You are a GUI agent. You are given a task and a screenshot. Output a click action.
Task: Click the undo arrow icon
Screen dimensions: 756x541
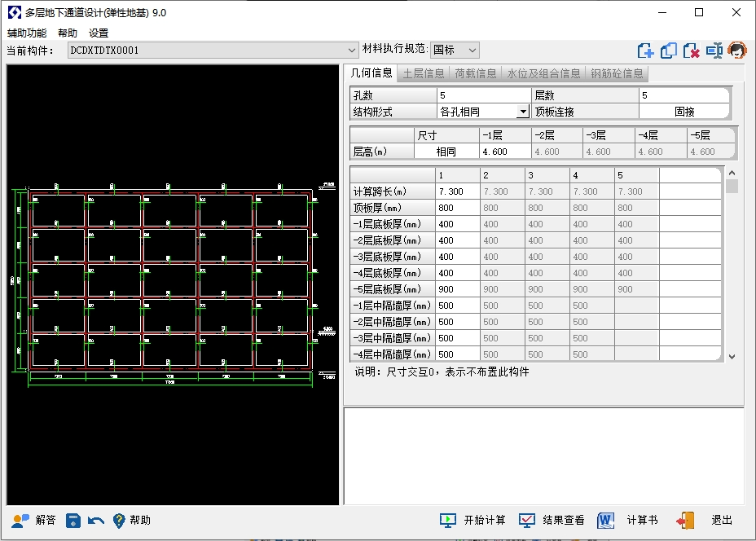pyautogui.click(x=96, y=521)
